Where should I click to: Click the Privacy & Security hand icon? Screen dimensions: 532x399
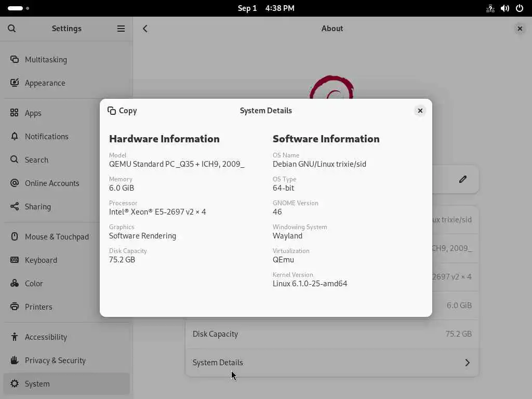[14, 361]
